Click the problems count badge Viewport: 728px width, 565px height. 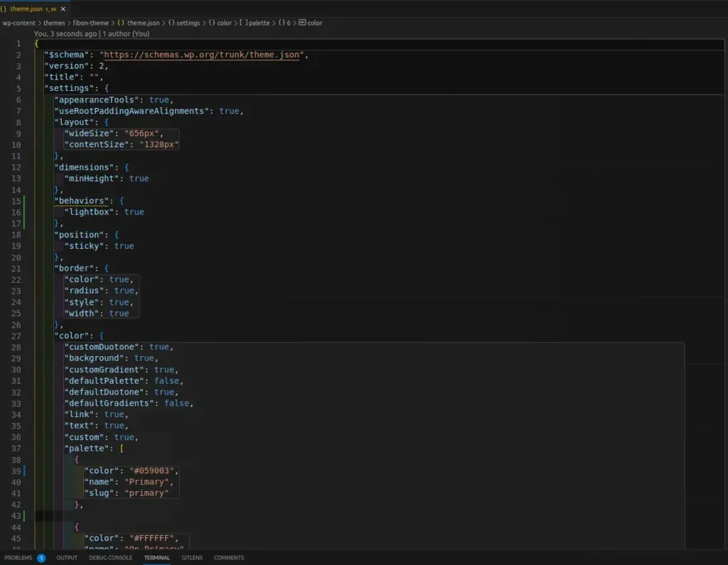[x=41, y=558]
